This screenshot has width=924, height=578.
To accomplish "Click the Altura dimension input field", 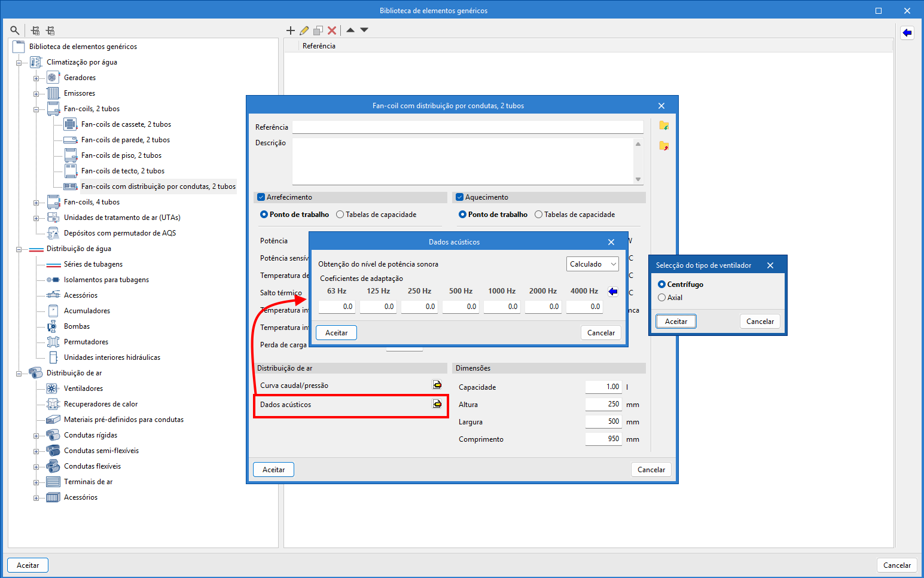I will pos(603,404).
